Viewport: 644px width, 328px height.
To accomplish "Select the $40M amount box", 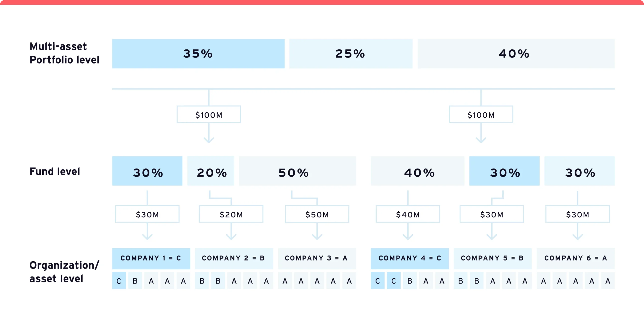I will coord(408,214).
